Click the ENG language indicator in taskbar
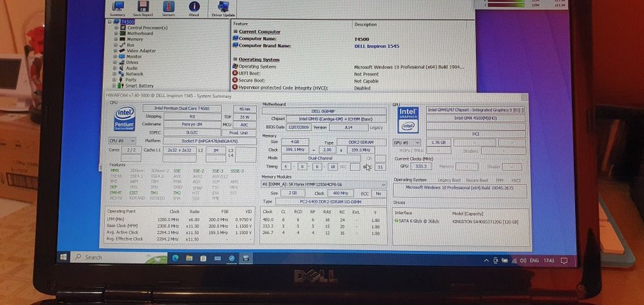 click(535, 261)
